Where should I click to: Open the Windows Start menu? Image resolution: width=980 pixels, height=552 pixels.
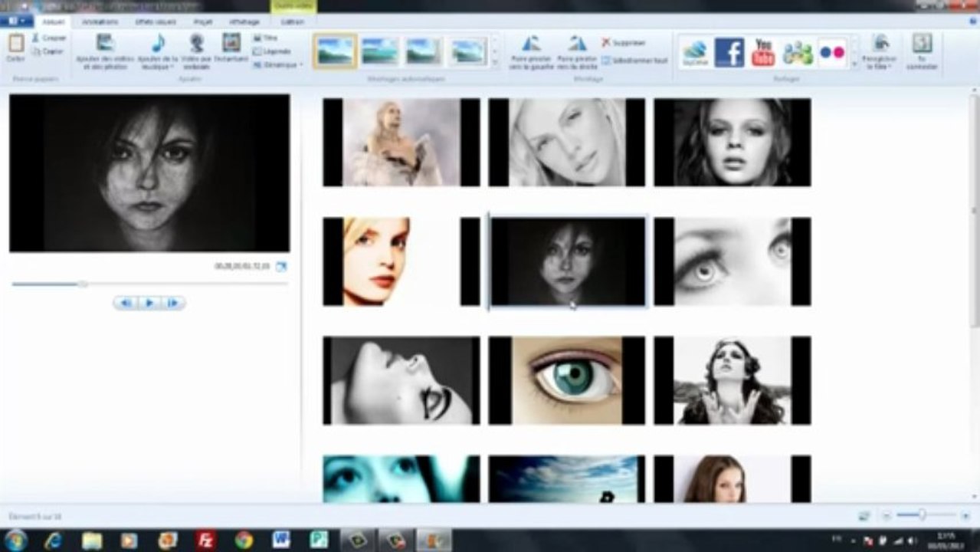pyautogui.click(x=15, y=540)
